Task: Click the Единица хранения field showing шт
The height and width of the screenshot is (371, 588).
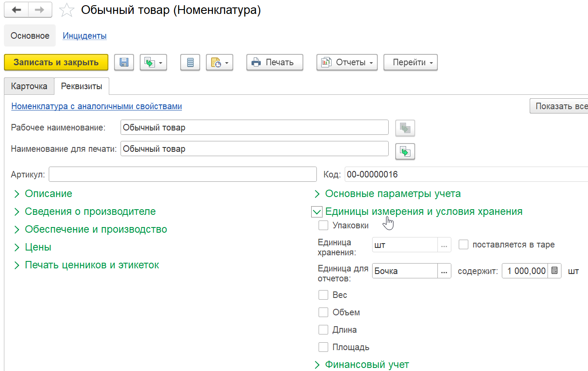Action: pos(405,245)
